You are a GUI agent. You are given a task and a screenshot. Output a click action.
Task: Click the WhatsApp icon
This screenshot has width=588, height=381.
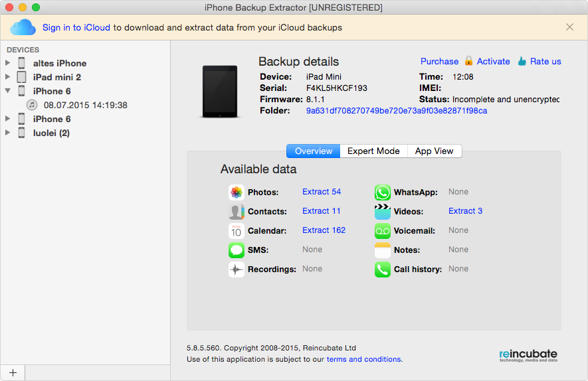[383, 192]
